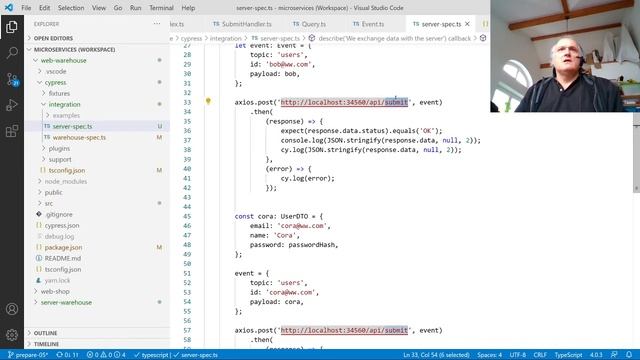
Task: Click the Ln 33, Col 54 status item
Action: coord(436,355)
